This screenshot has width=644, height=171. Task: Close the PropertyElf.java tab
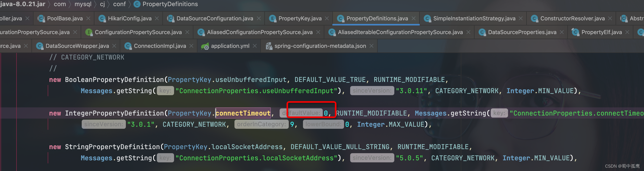[x=627, y=32]
